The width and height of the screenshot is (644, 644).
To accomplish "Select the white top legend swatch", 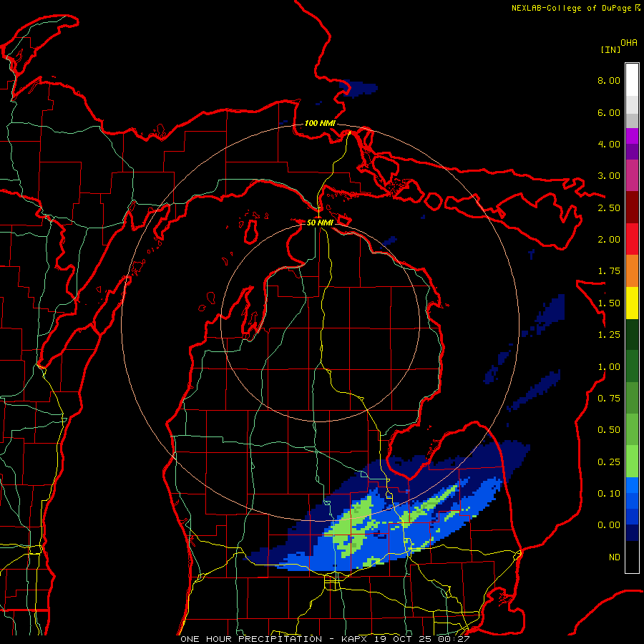I will pos(632,80).
